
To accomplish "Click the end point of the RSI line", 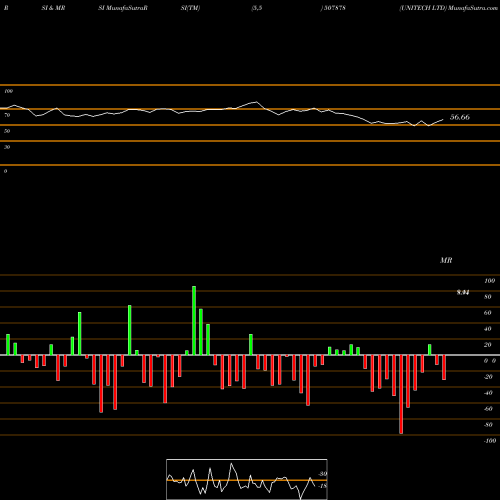I will pyautogui.click(x=443, y=119).
